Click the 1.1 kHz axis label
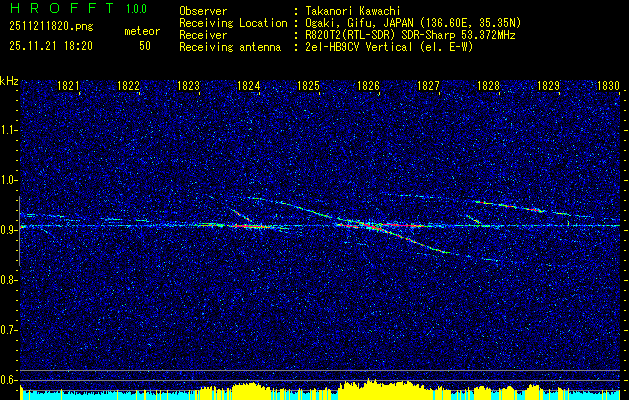The image size is (629, 400). pyautogui.click(x=9, y=130)
